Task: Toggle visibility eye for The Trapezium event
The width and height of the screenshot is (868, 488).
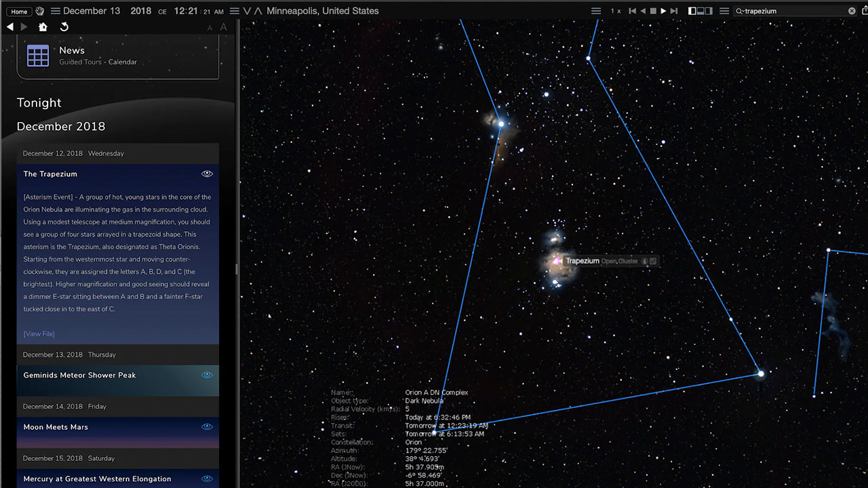Action: pyautogui.click(x=207, y=174)
